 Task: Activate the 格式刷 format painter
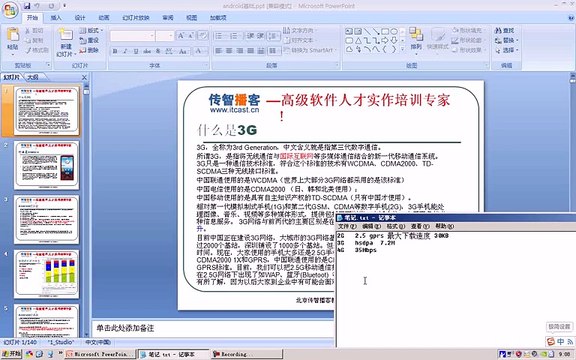tap(37, 50)
